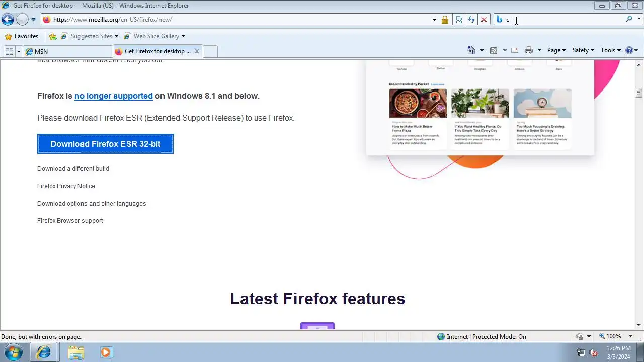The width and height of the screenshot is (644, 362).
Task: Click the Back navigation arrow button
Action: click(x=8, y=20)
